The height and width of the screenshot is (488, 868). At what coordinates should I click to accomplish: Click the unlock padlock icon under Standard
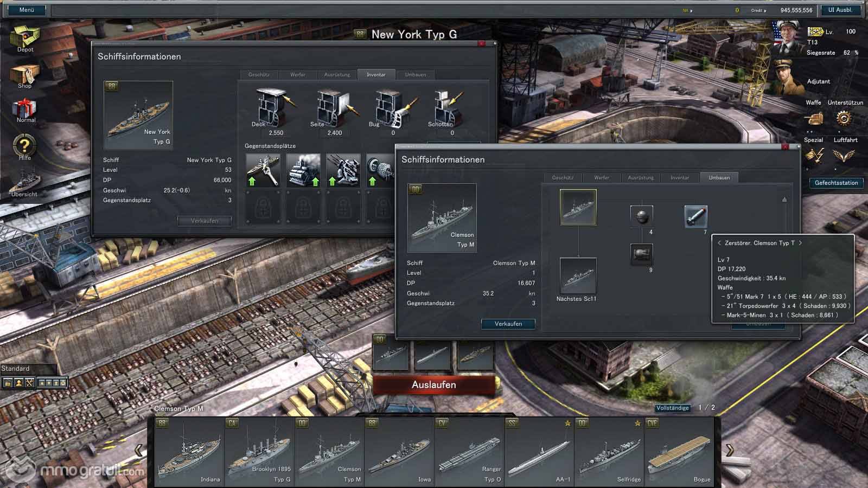[8, 383]
